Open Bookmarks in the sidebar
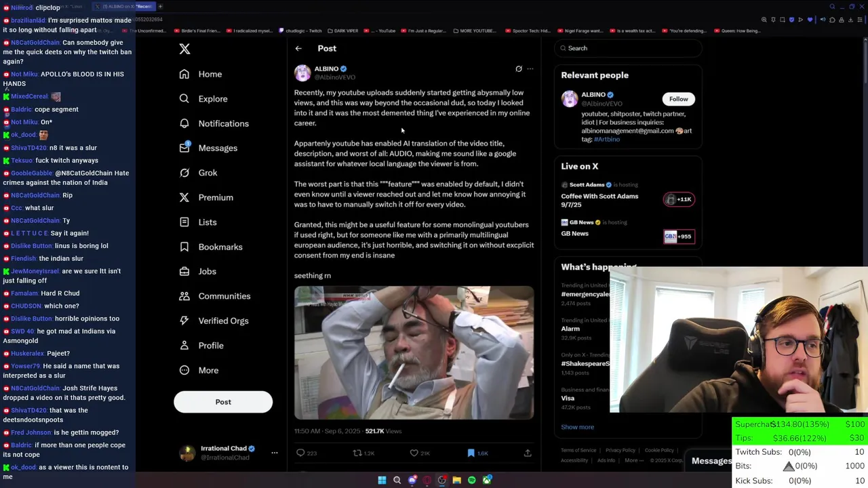The width and height of the screenshot is (868, 488). point(210,247)
